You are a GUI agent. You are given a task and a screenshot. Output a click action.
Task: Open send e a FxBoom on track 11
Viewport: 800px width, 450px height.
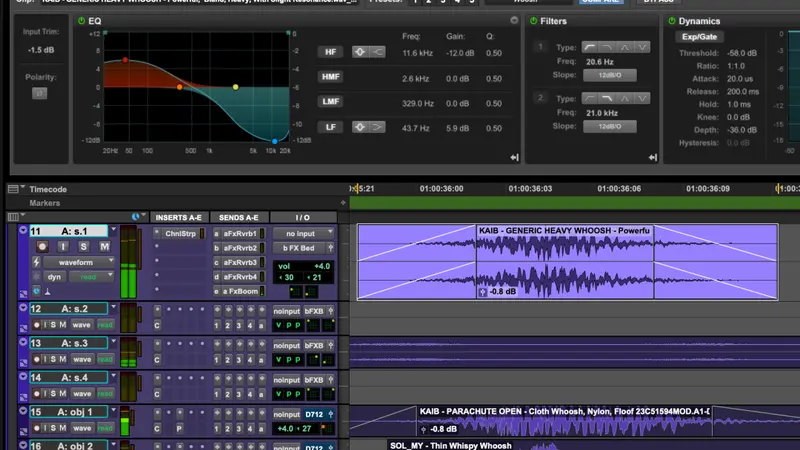pos(240,291)
